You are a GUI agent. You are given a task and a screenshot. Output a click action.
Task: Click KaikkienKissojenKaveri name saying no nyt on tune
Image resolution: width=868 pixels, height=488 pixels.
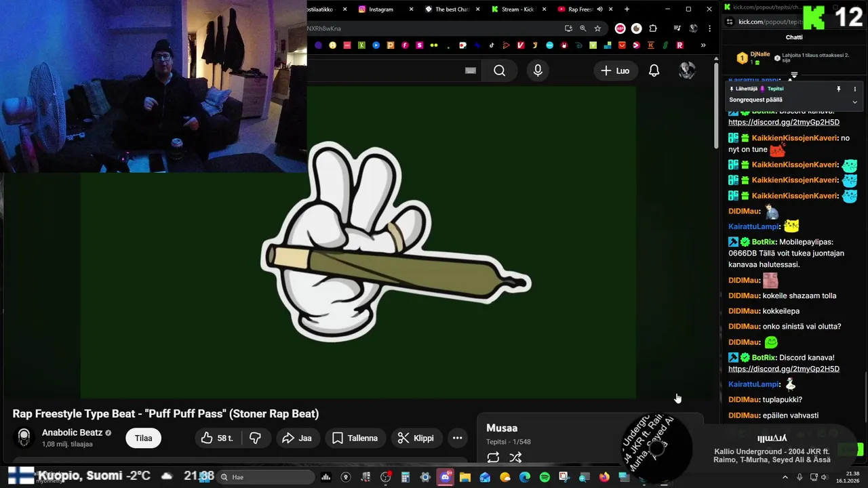(x=795, y=138)
